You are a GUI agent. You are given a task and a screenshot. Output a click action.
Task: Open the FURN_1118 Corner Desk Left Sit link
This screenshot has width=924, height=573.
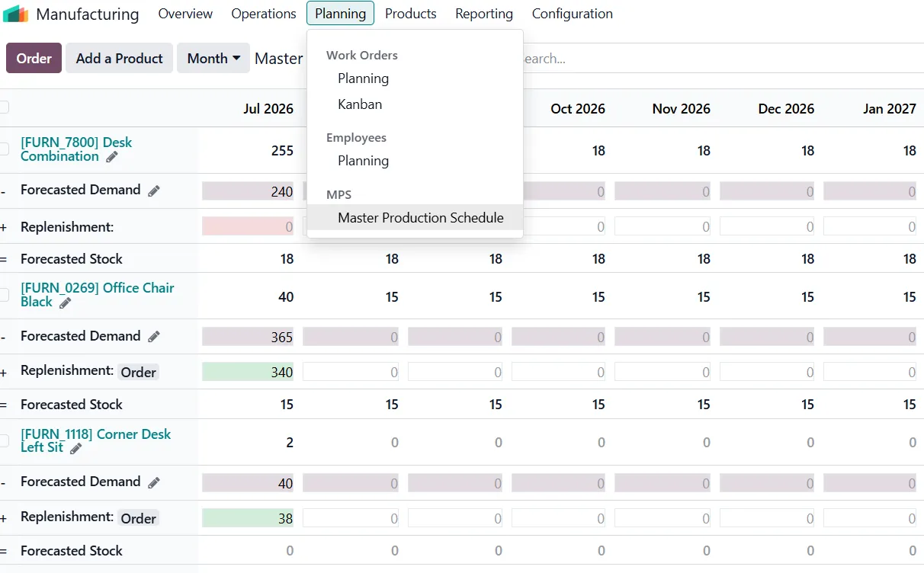click(95, 440)
